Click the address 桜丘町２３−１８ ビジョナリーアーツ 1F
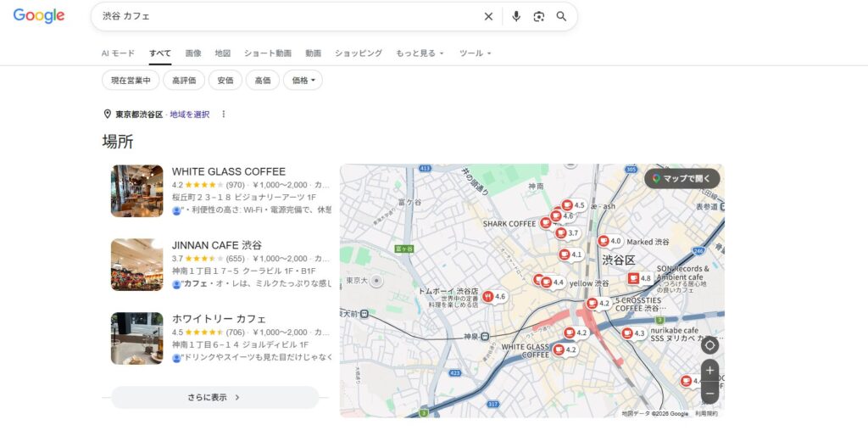Viewport: 868px width, 436px height. click(x=243, y=198)
